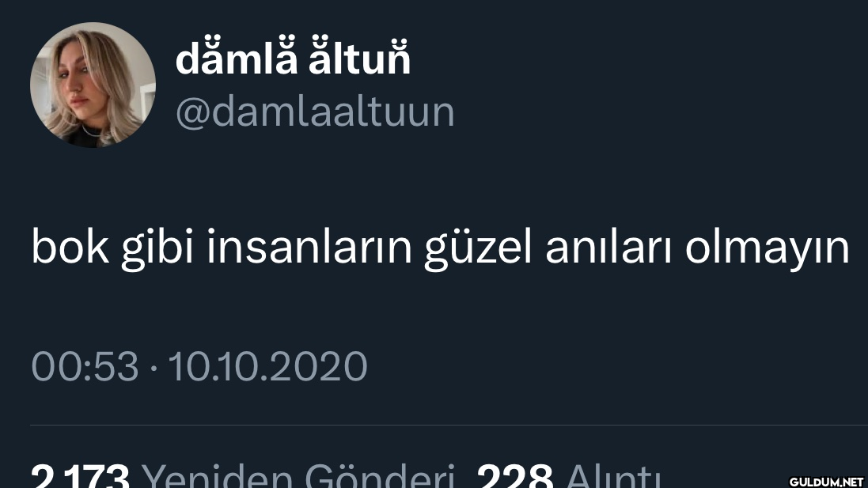Show the Alıntı list
Screen dimensions: 868x488
coord(613,476)
